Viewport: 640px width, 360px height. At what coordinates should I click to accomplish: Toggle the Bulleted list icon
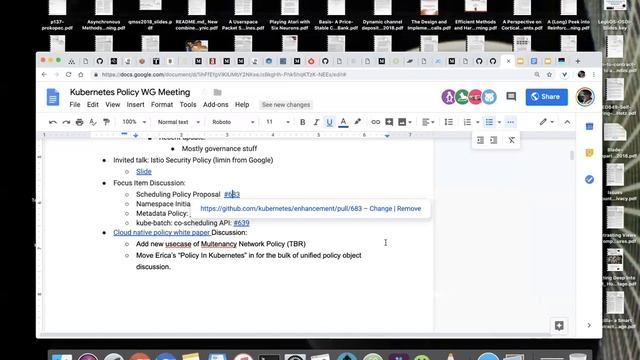pyautogui.click(x=489, y=122)
